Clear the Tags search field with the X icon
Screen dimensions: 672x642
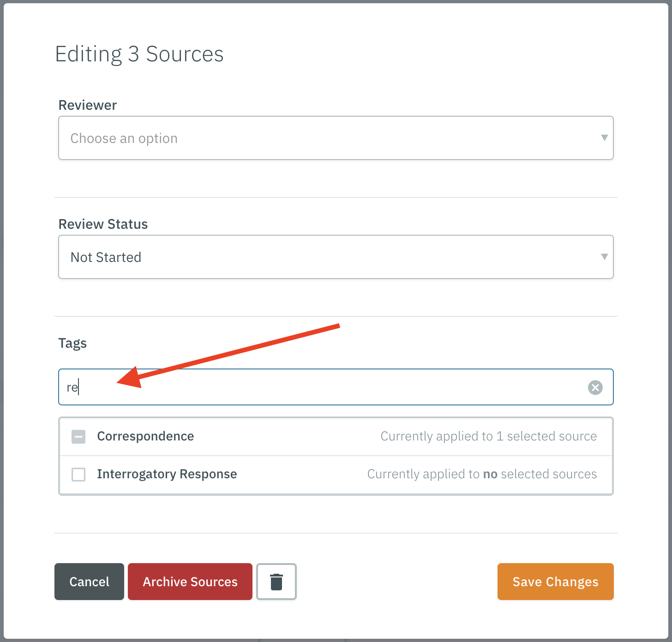click(x=595, y=387)
